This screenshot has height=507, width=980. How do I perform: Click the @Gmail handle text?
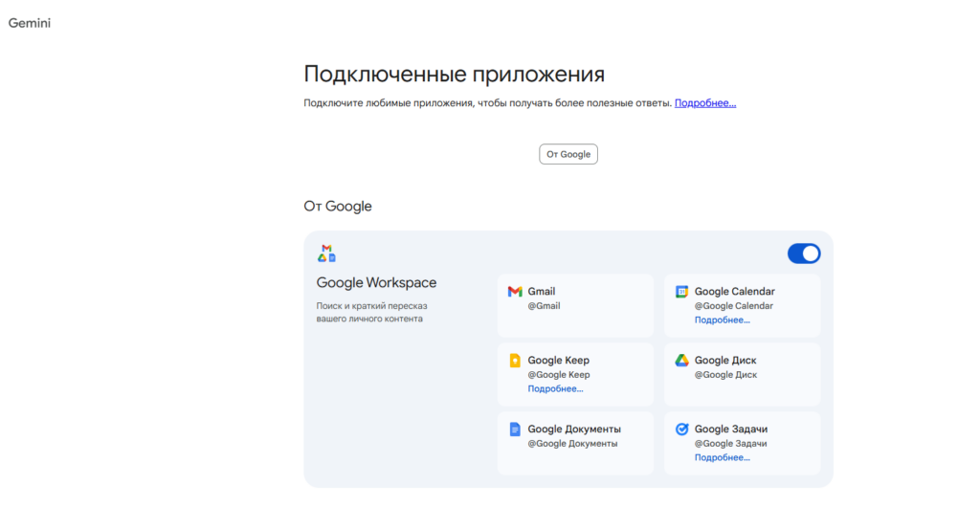(x=544, y=306)
